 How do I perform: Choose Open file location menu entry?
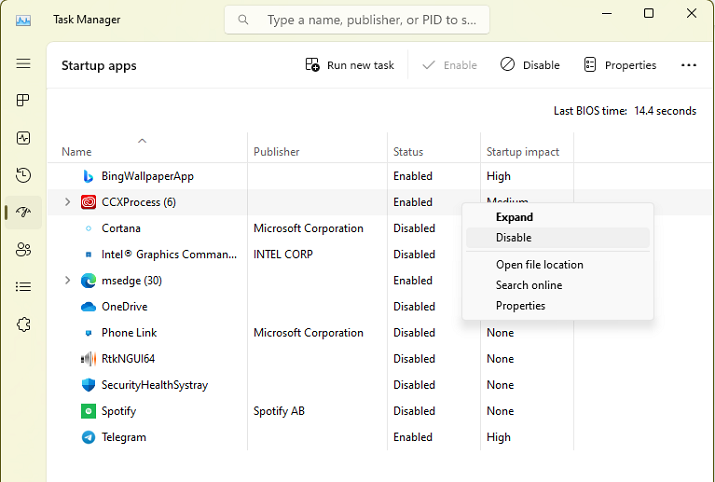[558, 264]
